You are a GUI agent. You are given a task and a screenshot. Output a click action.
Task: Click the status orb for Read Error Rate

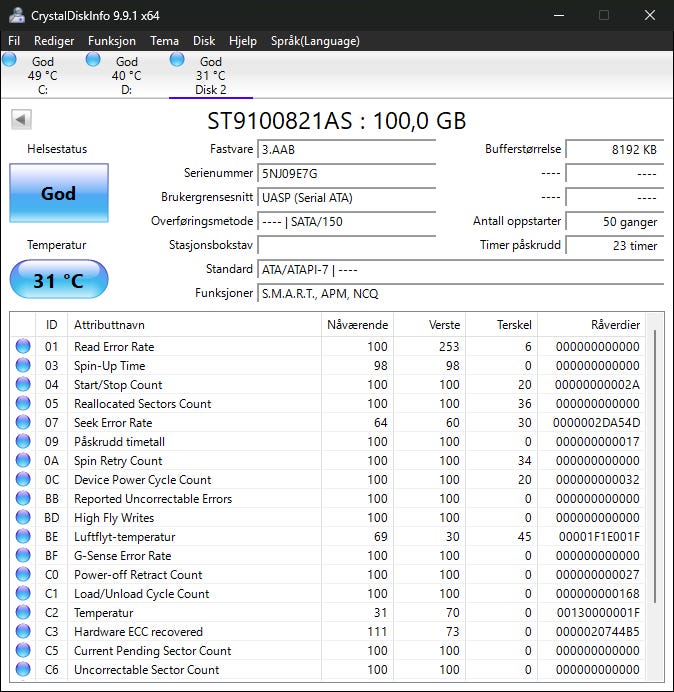[23, 346]
